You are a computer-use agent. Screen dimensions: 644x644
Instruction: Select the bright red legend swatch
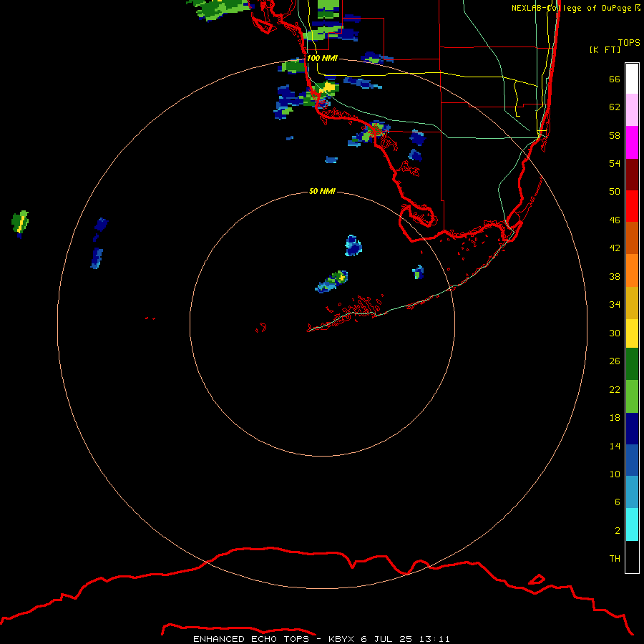(x=632, y=206)
